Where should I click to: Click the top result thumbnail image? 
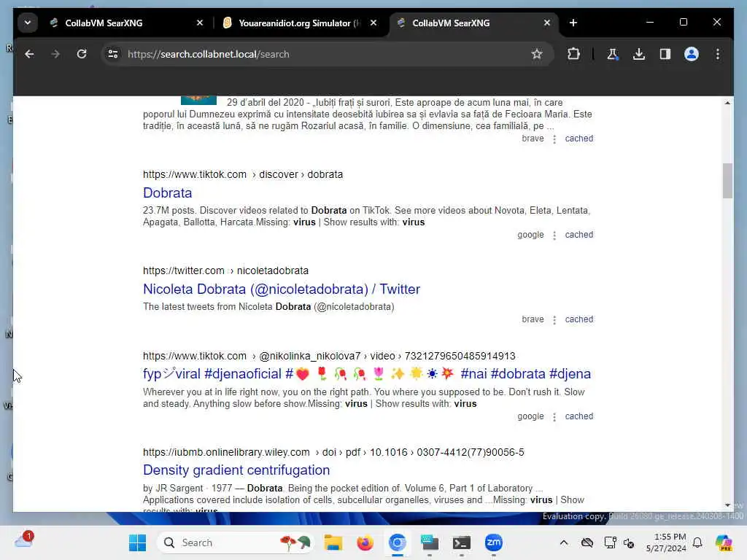198,100
